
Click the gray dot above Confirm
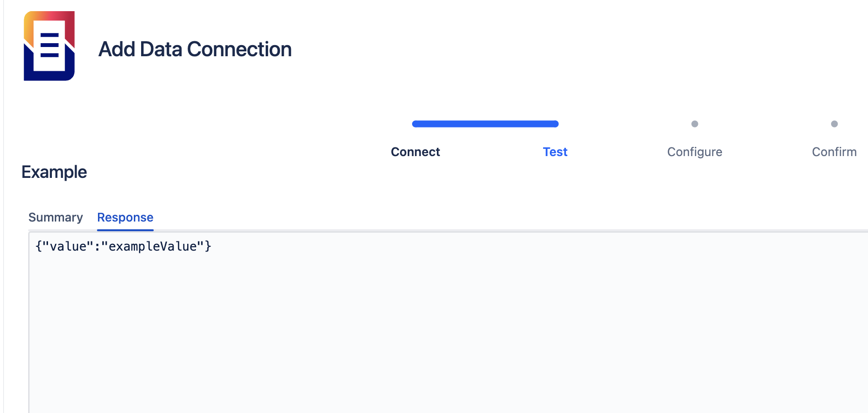(834, 124)
